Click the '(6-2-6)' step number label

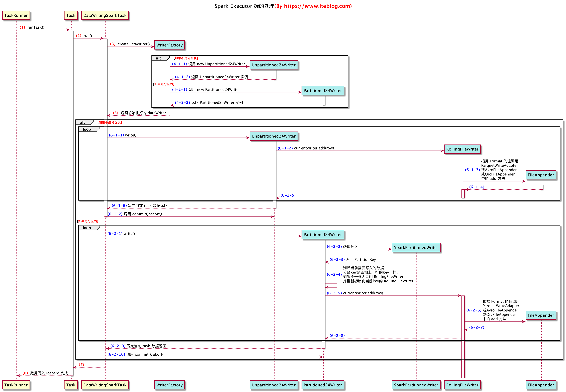[474, 310]
